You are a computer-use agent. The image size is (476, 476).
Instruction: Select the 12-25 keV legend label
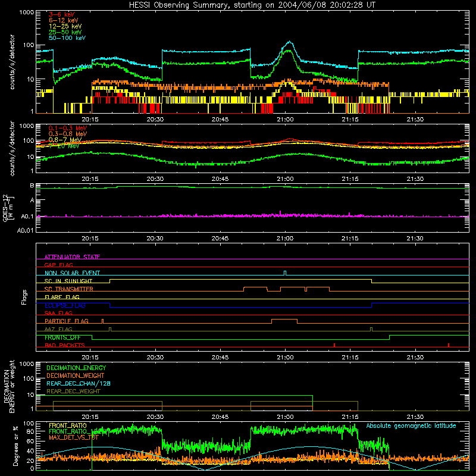[65, 26]
